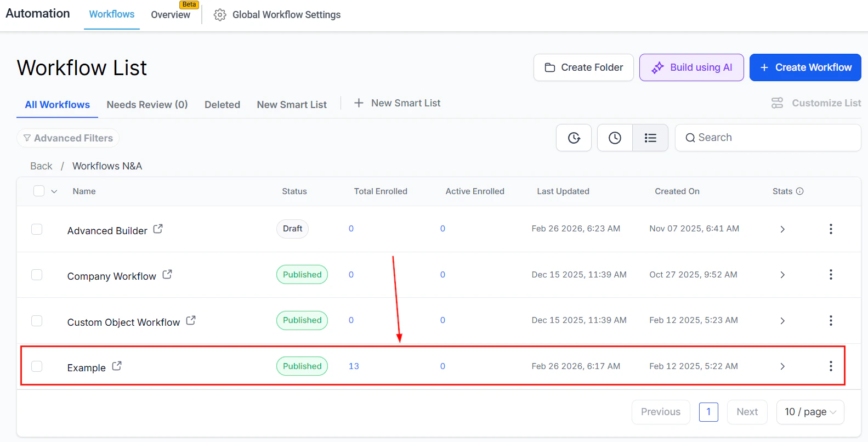This screenshot has width=868, height=442.
Task: Check the Advanced Builder row checkbox
Action: coord(37,229)
